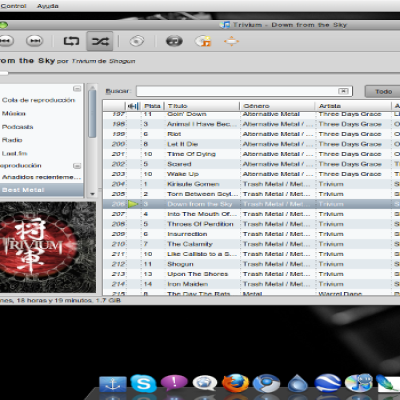
Task: Open blue water drop app in dock
Action: click(x=297, y=383)
